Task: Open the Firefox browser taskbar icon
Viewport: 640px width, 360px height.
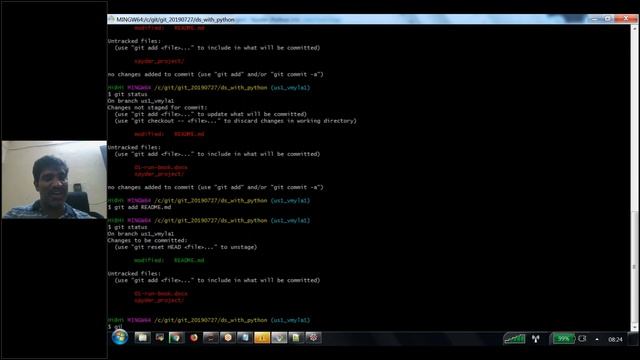Action: click(x=194, y=338)
